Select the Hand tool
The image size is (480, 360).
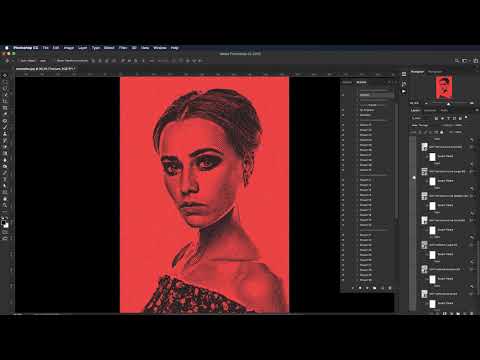pyautogui.click(x=5, y=199)
